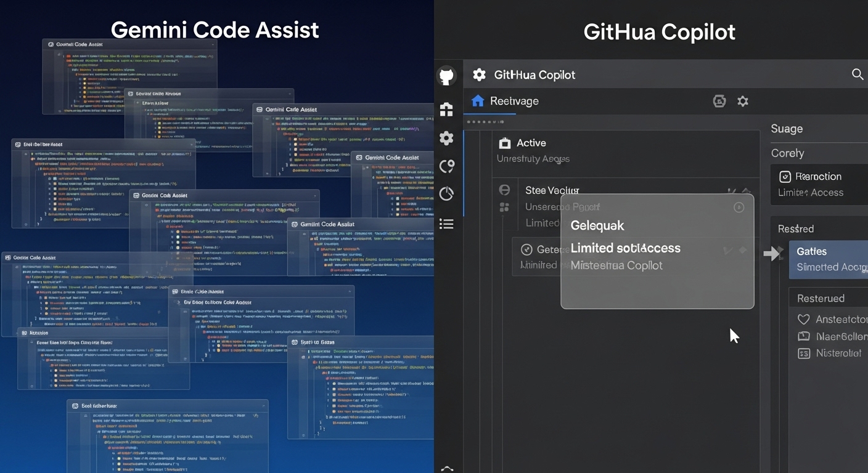Open settings via gear beside GitHua Copilot title

coord(479,74)
